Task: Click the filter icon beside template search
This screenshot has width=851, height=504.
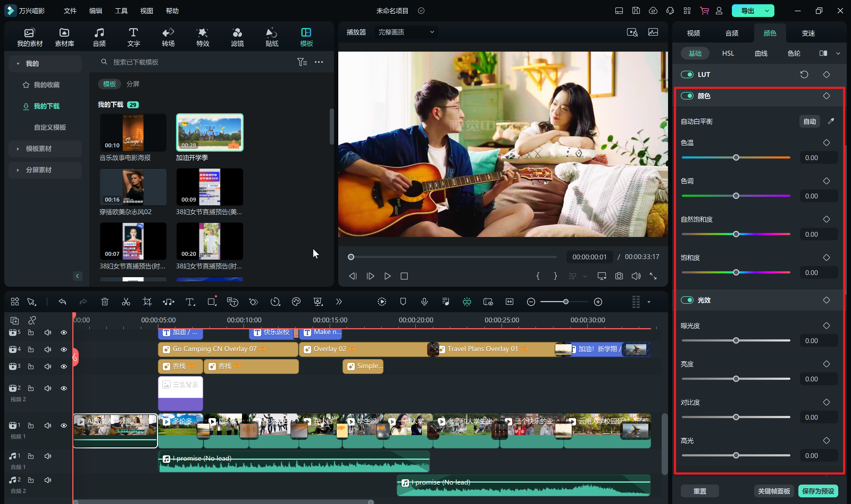Action: tap(302, 62)
